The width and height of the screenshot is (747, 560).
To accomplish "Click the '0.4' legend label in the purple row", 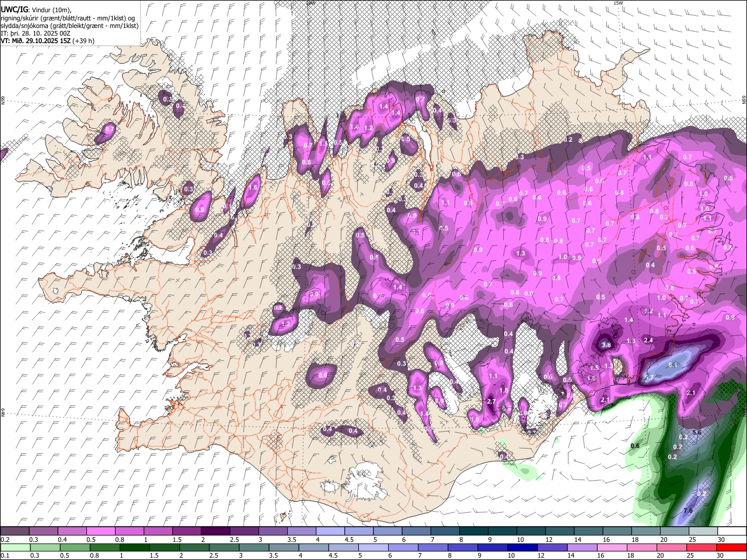I will pos(62,540).
